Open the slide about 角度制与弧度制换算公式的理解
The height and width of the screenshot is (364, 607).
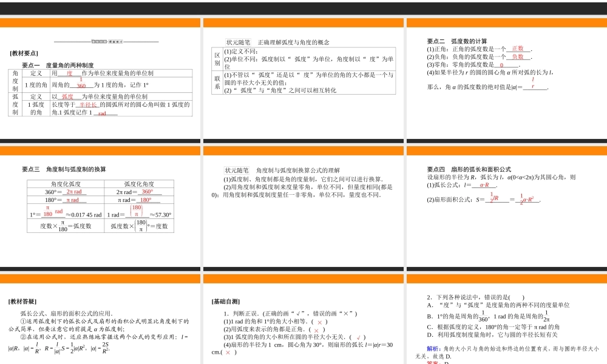pyautogui.click(x=303, y=209)
